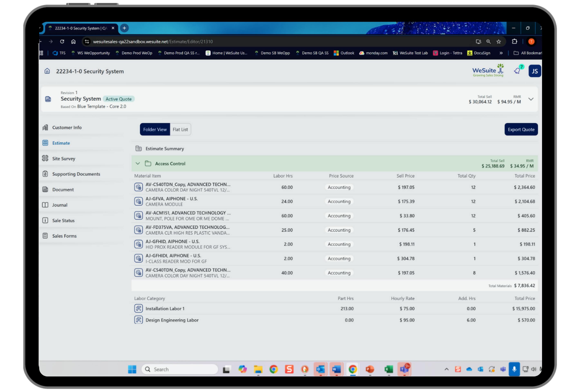Open Excel from the taskbar
Viewport: 588px width, 392px height.
(x=388, y=369)
